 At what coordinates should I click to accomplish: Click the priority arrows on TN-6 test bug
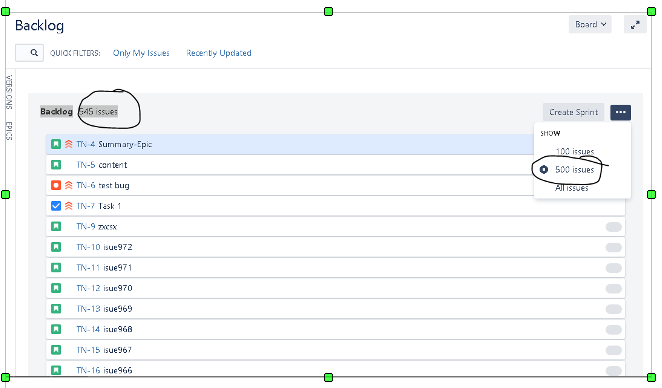pyautogui.click(x=68, y=185)
